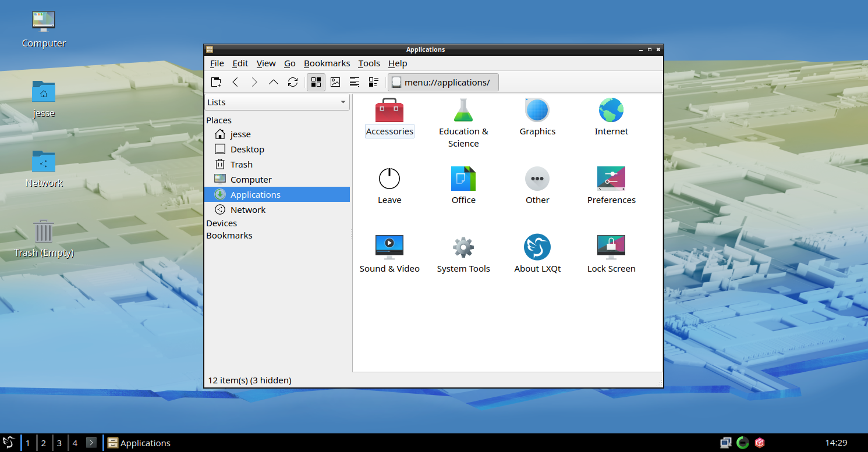
Task: Select the Trash (Empty) desktop icon
Action: click(44, 239)
